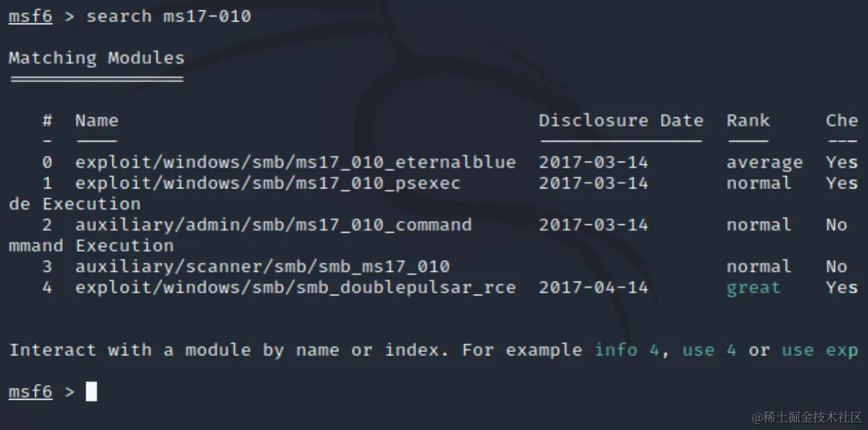
Task: Select the smb_ms17_010 scanner module name
Action: [262, 266]
